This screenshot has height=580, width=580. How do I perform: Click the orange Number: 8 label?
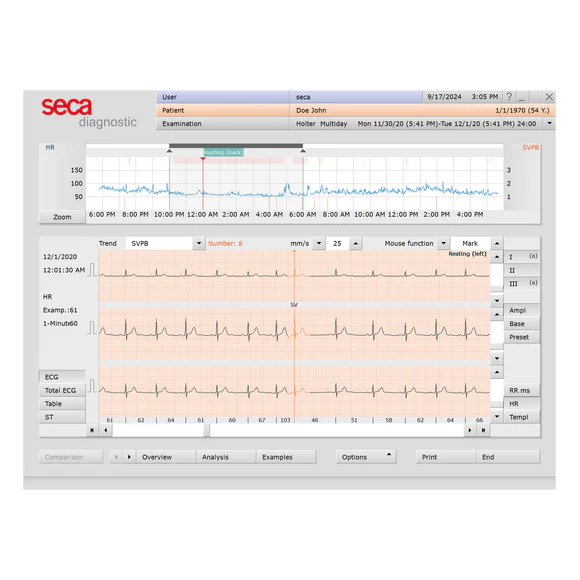225,243
